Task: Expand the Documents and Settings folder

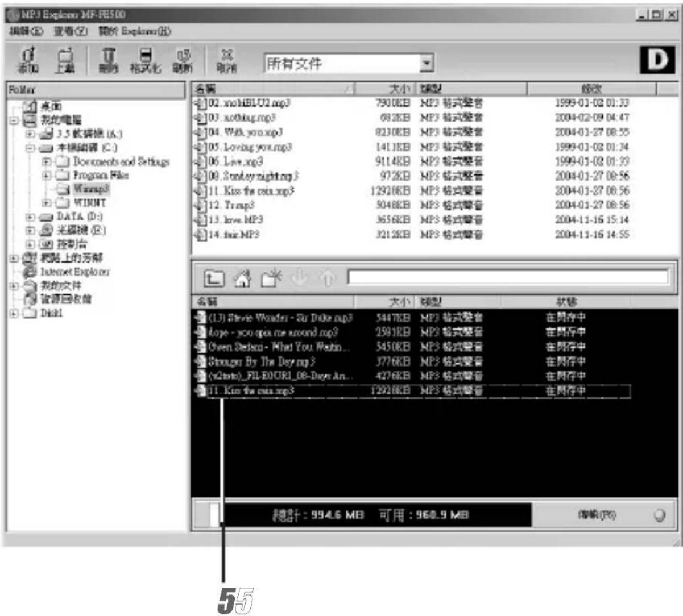Action: click(47, 162)
